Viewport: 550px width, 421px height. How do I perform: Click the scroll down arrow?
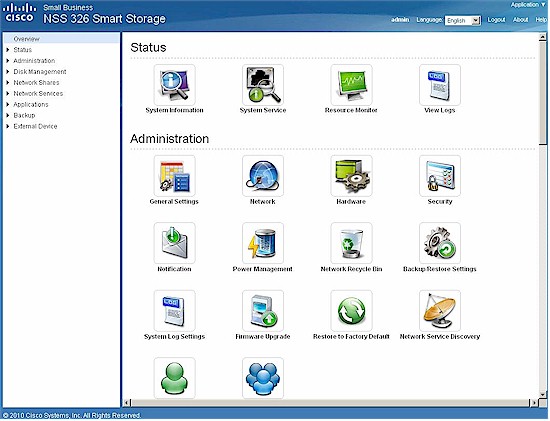[543, 394]
